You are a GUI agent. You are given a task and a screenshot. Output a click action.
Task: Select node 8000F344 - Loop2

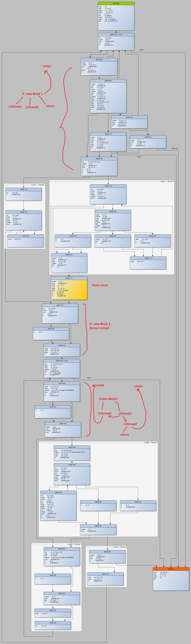pos(62,368)
